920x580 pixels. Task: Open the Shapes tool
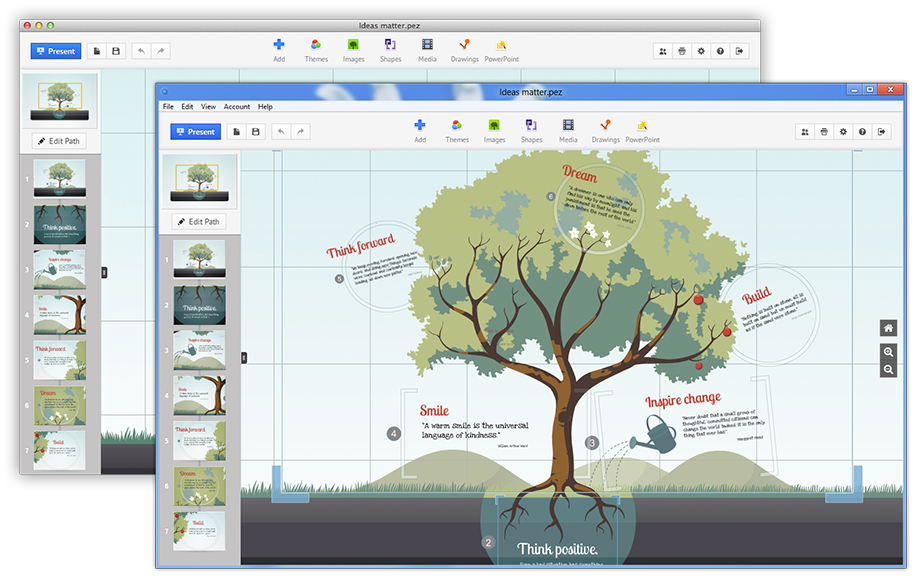(531, 129)
